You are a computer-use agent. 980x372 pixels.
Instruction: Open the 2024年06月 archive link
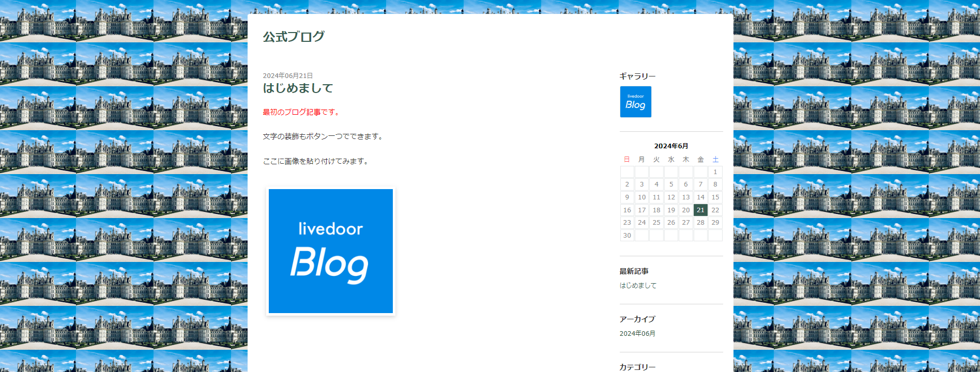[x=637, y=333]
